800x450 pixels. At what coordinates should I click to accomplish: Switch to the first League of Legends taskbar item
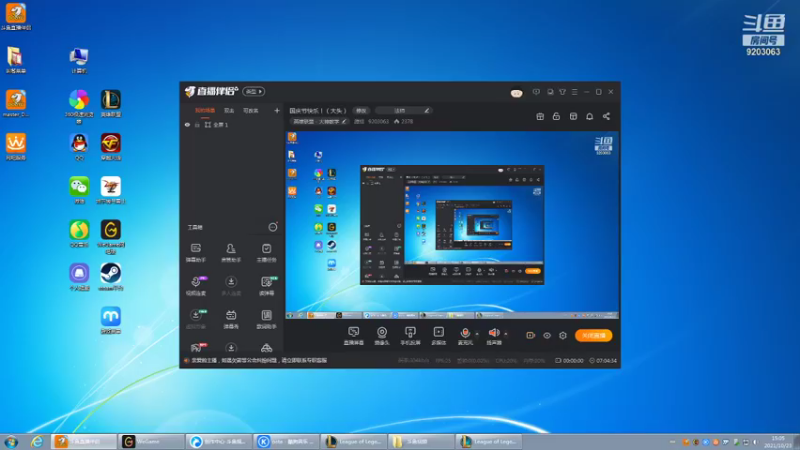pos(353,441)
